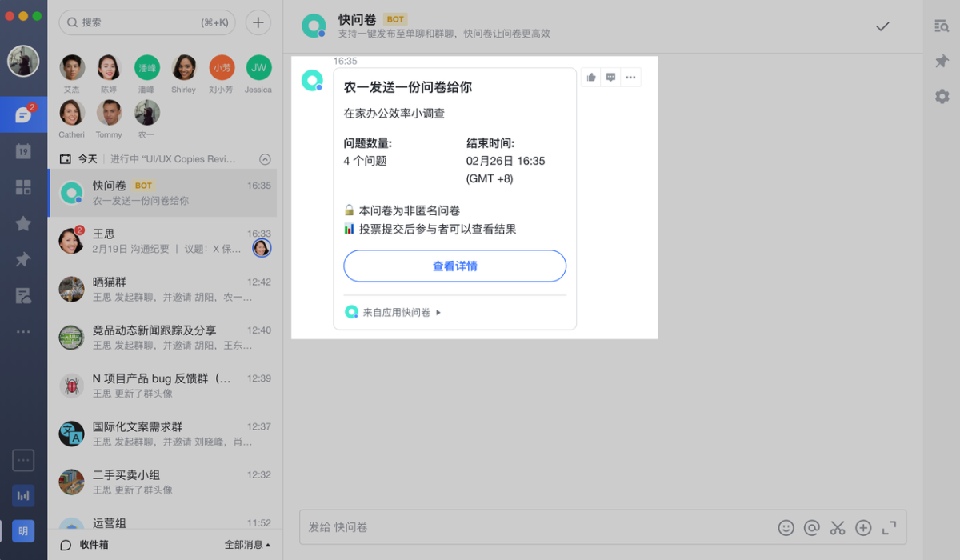Open the 明 app icon in the bottom sidebar
This screenshot has height=560, width=960.
[x=23, y=531]
